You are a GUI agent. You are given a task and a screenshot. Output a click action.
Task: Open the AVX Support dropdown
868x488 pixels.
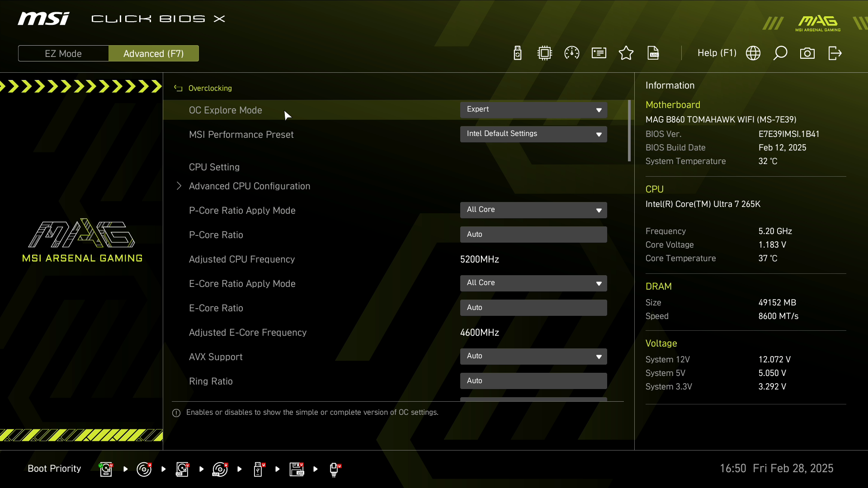pyautogui.click(x=533, y=357)
